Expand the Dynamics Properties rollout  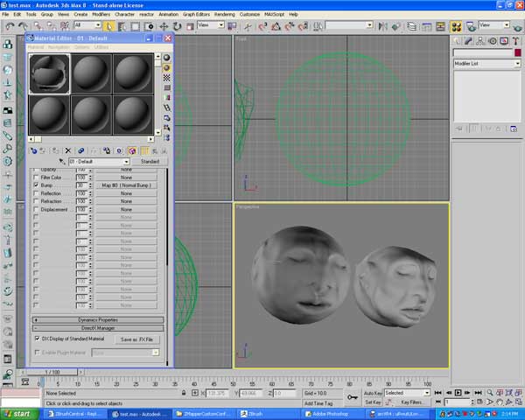(x=98, y=320)
